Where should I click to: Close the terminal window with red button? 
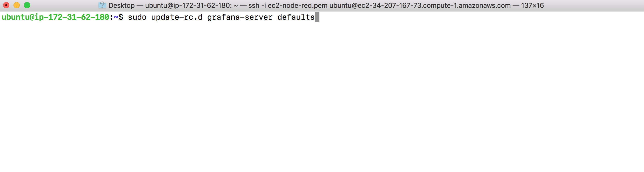(x=6, y=5)
